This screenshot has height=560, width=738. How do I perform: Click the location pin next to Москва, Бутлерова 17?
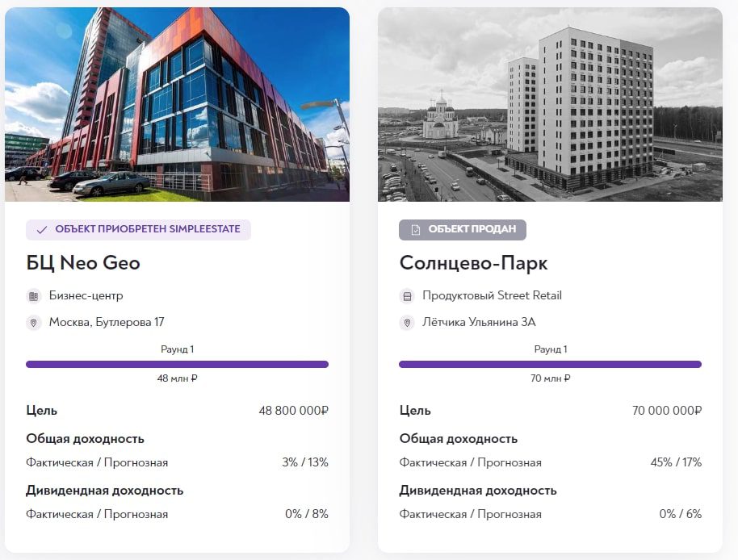pyautogui.click(x=33, y=323)
